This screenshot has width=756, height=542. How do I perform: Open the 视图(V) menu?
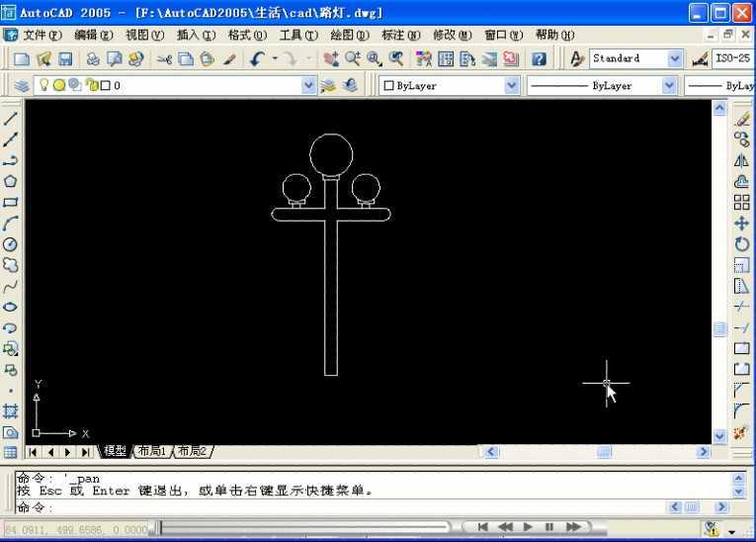pos(144,36)
